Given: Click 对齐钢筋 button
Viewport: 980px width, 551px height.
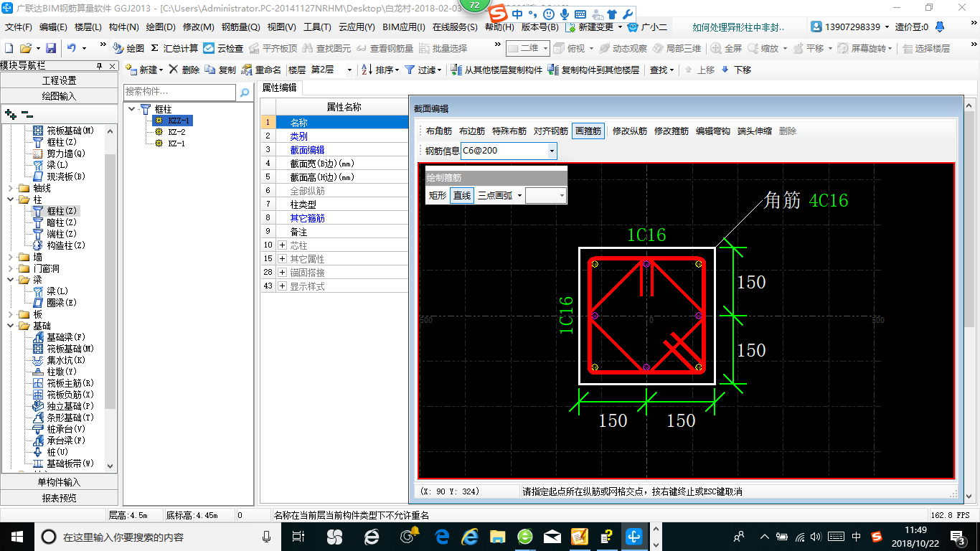Looking at the screenshot, I should pos(551,131).
